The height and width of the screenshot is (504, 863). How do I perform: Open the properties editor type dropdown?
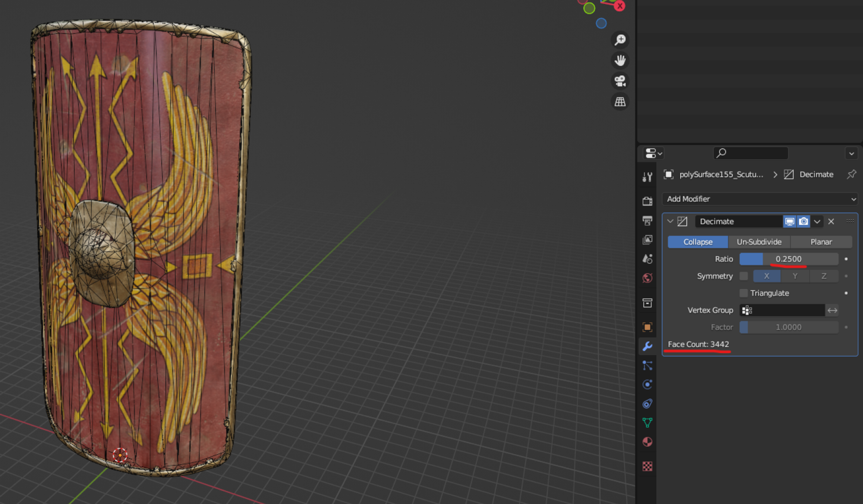point(653,153)
